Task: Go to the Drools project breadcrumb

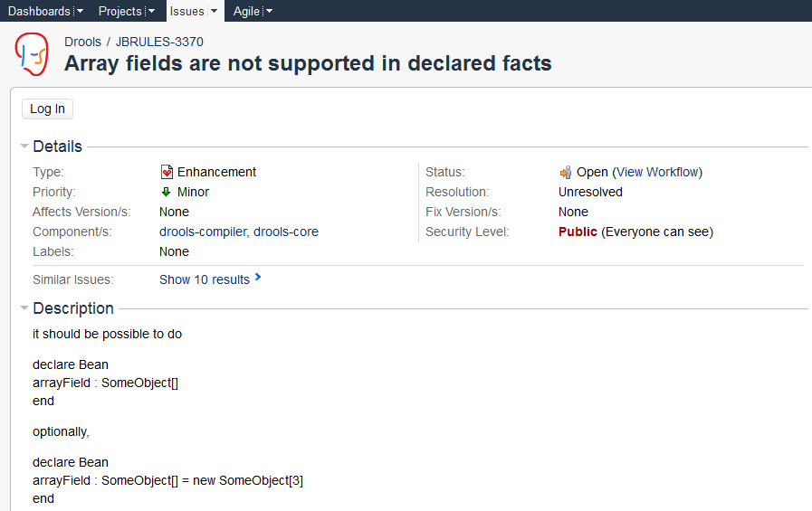Action: [82, 42]
